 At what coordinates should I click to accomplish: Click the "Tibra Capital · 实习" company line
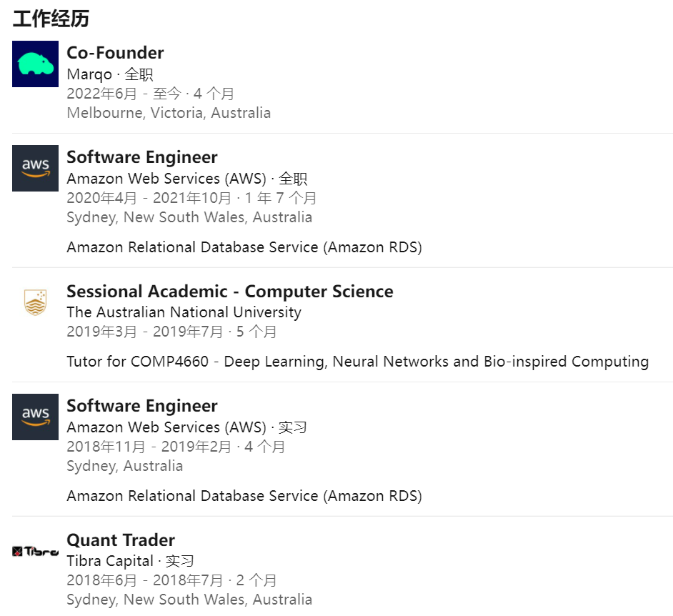coord(130,561)
